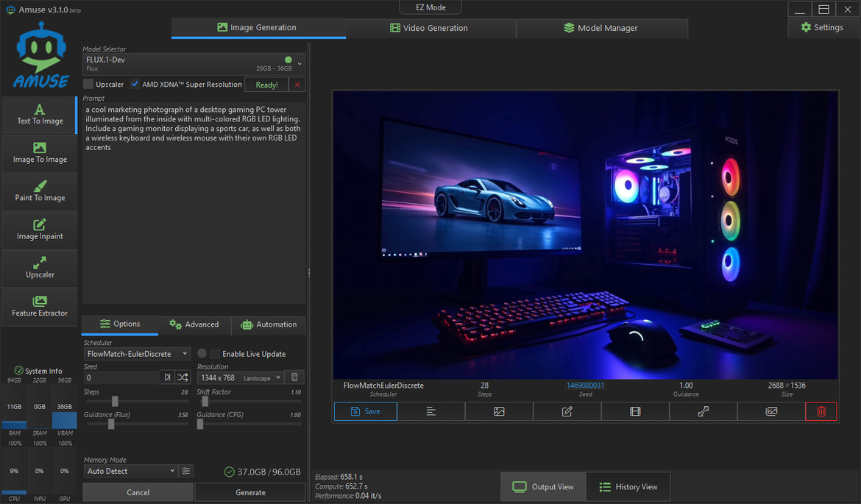Click into the Prompt text area
Screen dimensions: 861x504
click(x=194, y=203)
